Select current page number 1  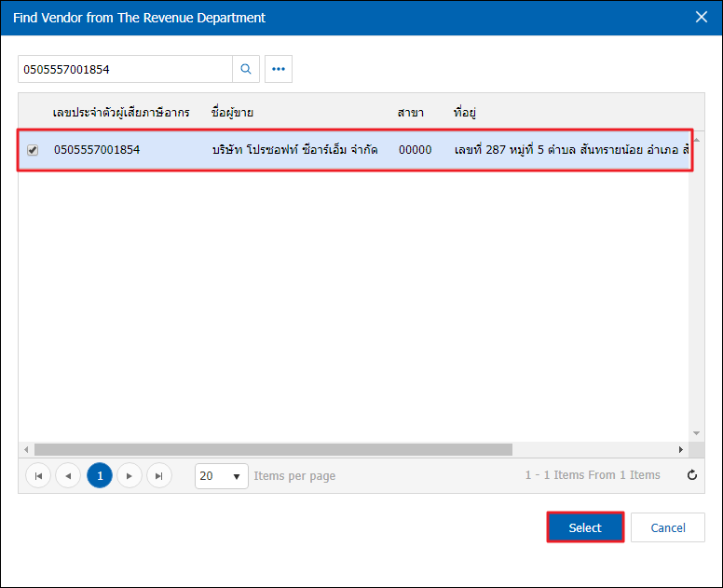[x=100, y=475]
